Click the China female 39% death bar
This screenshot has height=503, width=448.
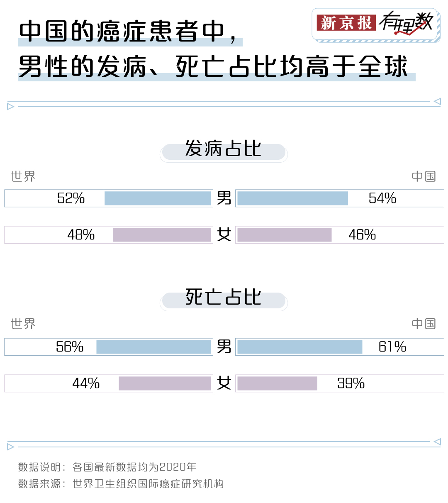277,383
